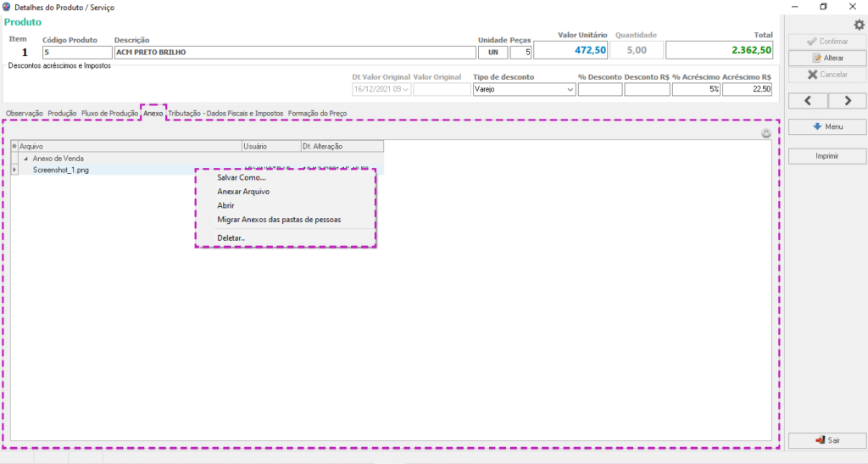The width and height of the screenshot is (868, 464).
Task: Open the Fluxo de Produção tab
Action: 109,113
